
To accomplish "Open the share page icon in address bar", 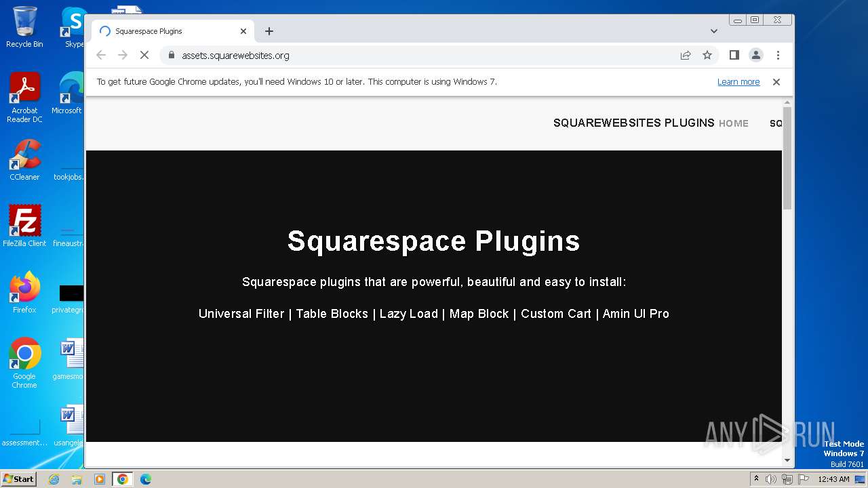I will pos(686,56).
